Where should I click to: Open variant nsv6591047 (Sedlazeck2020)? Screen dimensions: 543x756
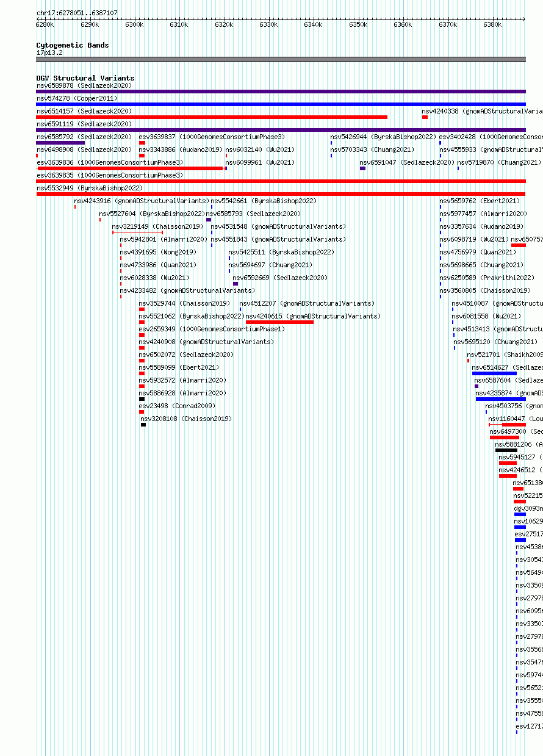point(407,162)
